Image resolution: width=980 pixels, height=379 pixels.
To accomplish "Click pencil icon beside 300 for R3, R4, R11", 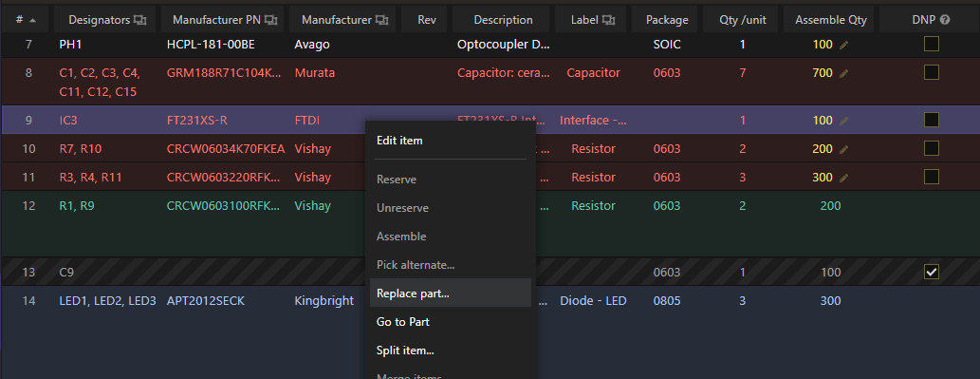I will [844, 179].
